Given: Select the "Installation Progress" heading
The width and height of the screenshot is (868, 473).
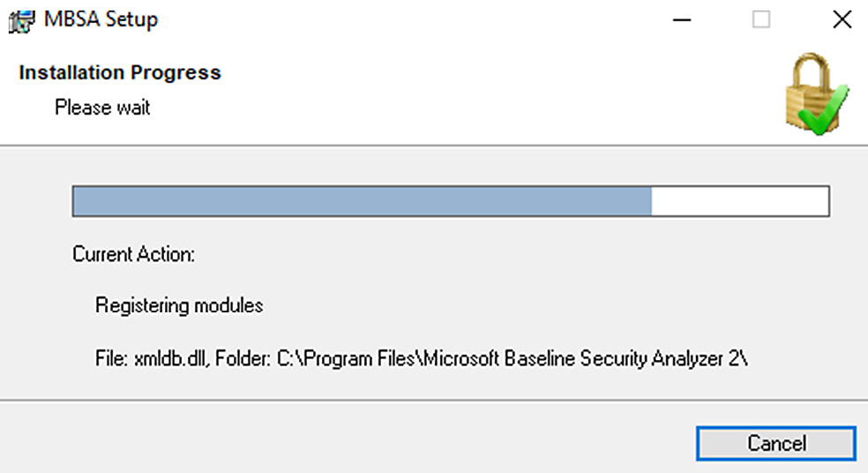Looking at the screenshot, I should click(x=120, y=72).
